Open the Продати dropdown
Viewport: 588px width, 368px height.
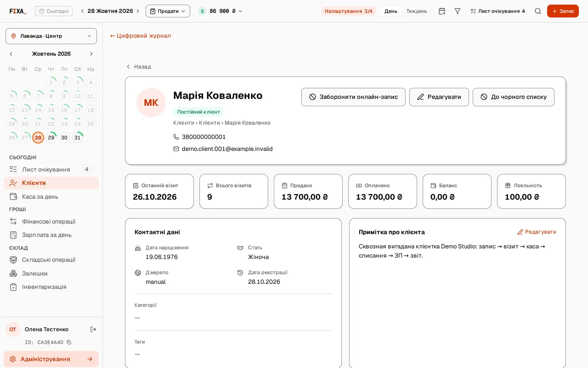(168, 11)
